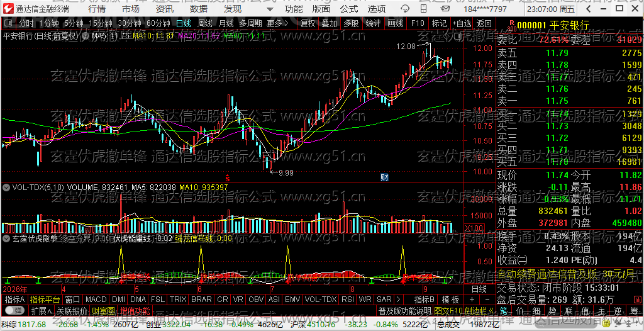This screenshot has height=331, width=644.
Task: Open the smiley feedback icon in title bar
Action: (x=404, y=9)
